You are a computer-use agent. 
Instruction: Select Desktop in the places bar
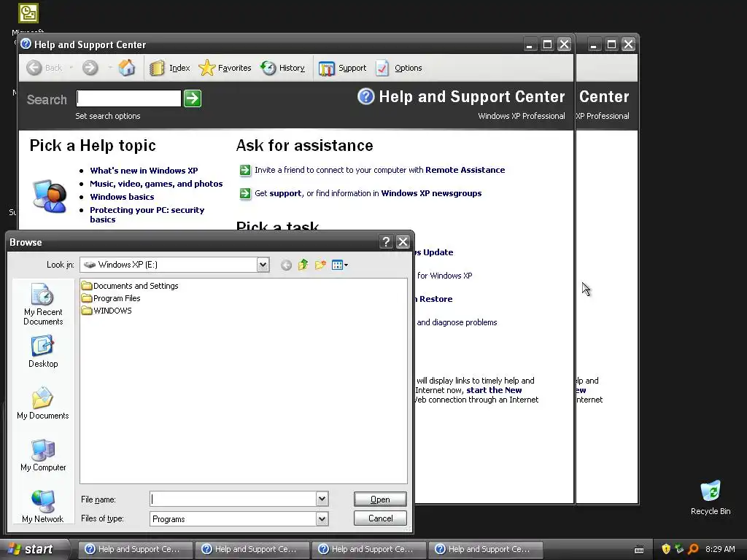click(x=43, y=351)
